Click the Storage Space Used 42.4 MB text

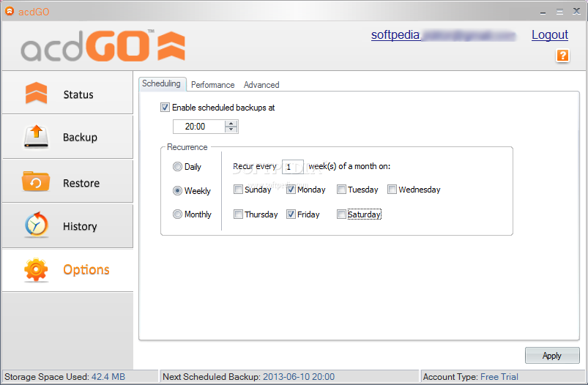[x=64, y=376]
